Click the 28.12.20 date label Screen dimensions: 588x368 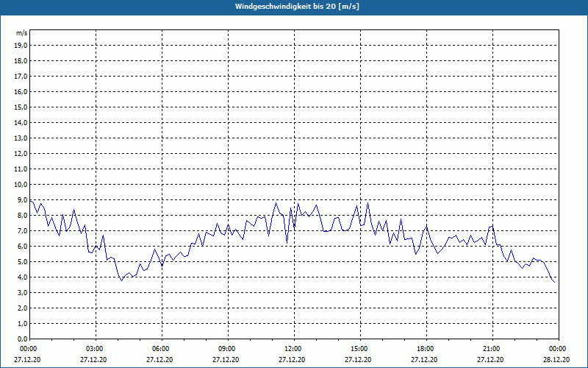(556, 359)
